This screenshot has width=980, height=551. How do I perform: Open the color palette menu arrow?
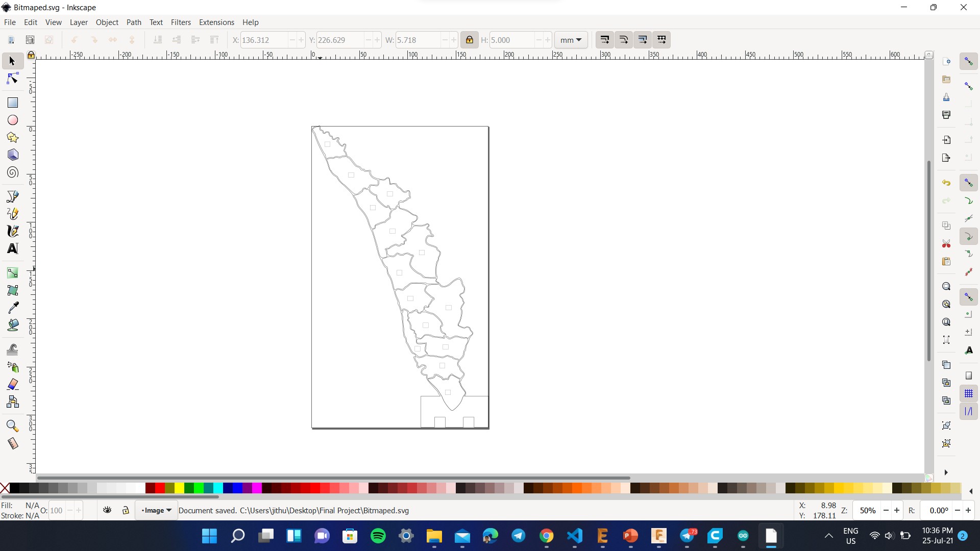point(971,491)
